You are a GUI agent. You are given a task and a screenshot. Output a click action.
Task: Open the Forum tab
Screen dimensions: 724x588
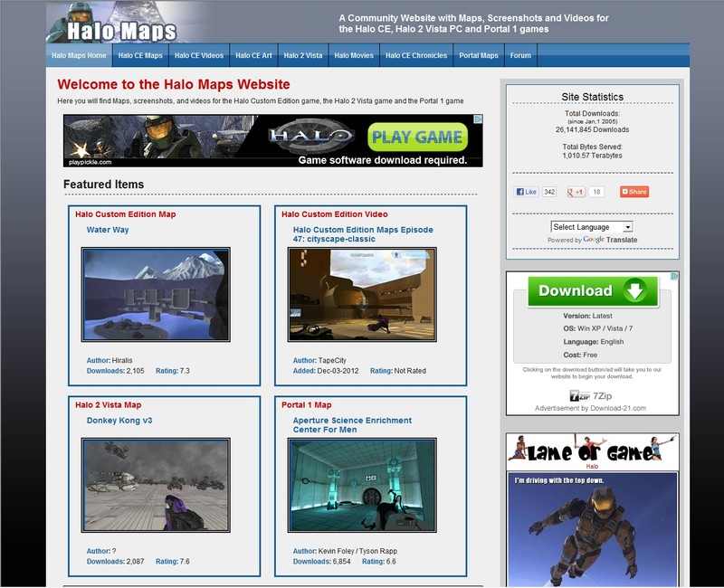click(x=520, y=55)
